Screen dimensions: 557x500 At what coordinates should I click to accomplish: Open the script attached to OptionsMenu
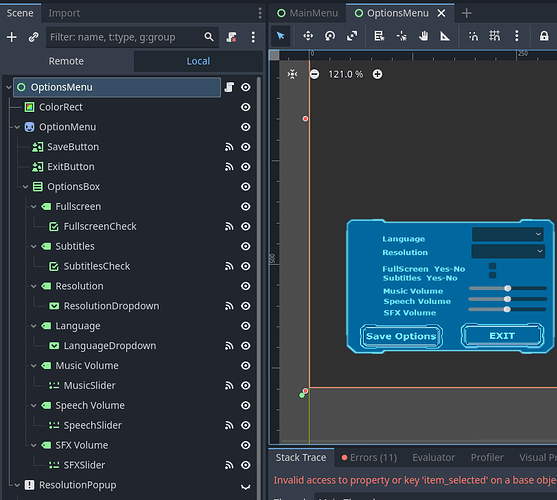click(229, 87)
